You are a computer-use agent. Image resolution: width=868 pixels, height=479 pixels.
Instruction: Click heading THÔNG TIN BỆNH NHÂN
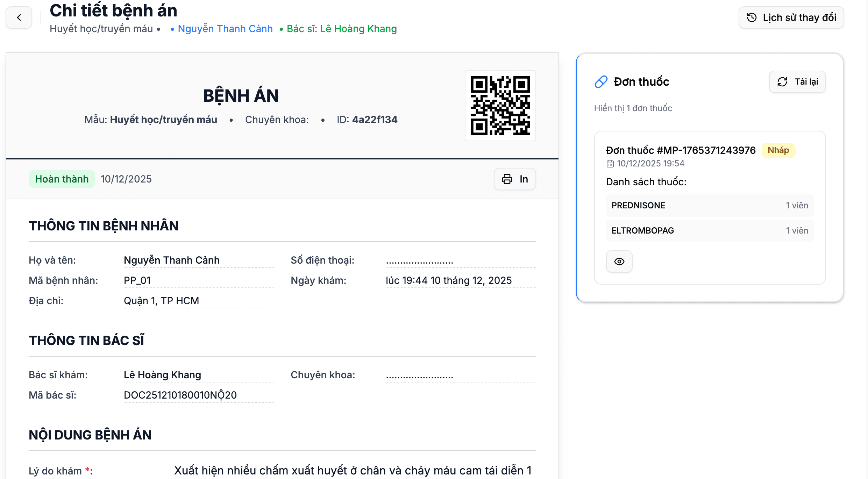click(104, 226)
